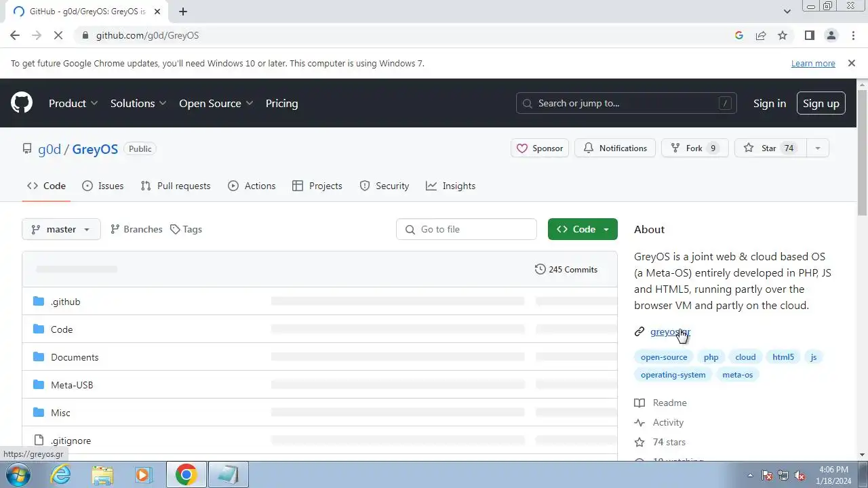Bookmark this page with star icon

783,35
